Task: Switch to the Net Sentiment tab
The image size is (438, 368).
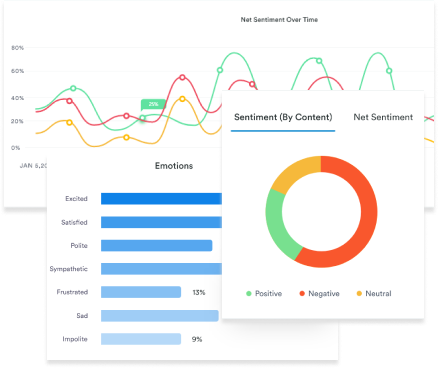Action: click(383, 117)
